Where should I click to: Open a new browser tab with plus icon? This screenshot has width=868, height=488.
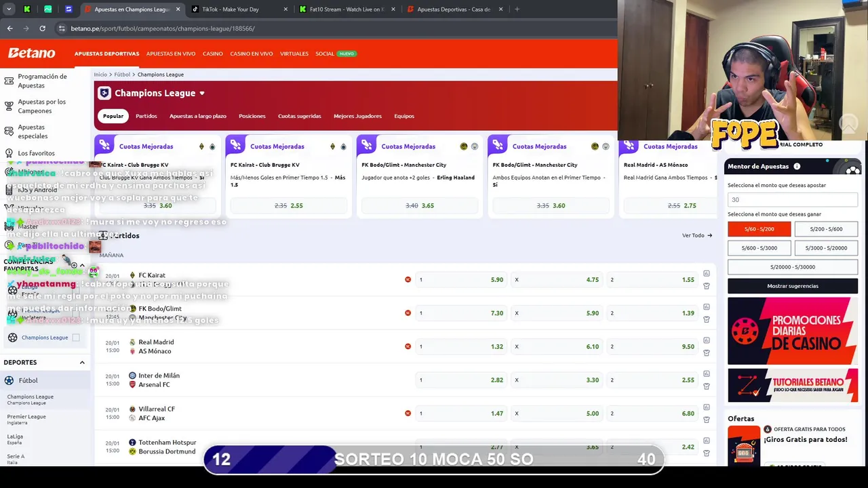517,9
